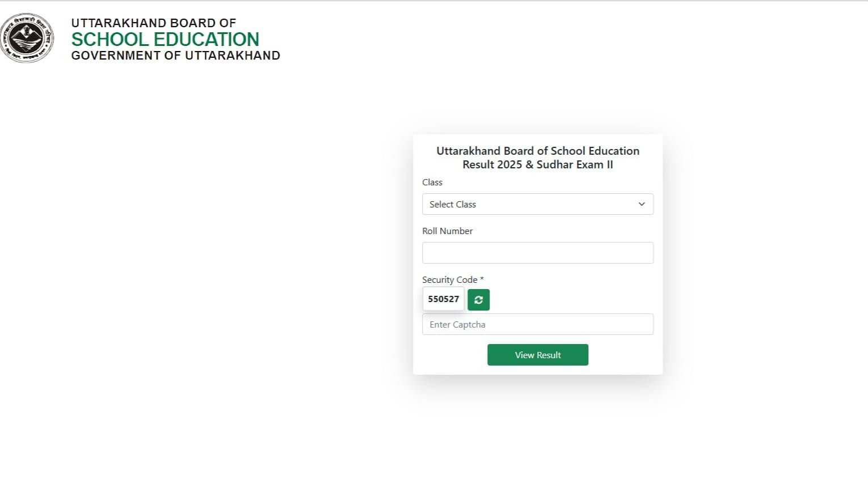Click the Enter Captcha text box

pyautogui.click(x=538, y=324)
